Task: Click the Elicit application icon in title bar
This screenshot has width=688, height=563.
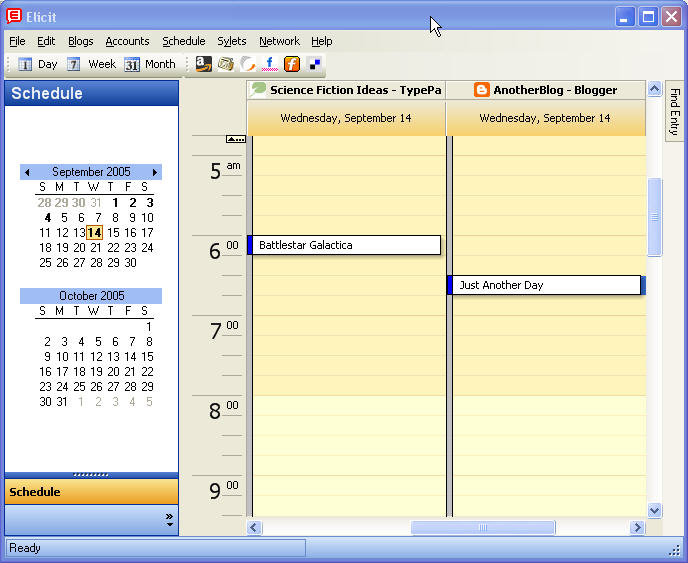Action: tap(14, 16)
